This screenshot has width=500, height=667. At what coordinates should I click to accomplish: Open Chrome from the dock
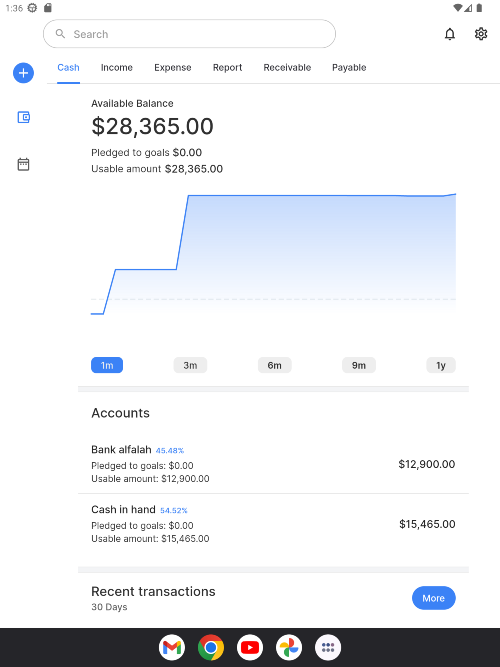coord(211,647)
